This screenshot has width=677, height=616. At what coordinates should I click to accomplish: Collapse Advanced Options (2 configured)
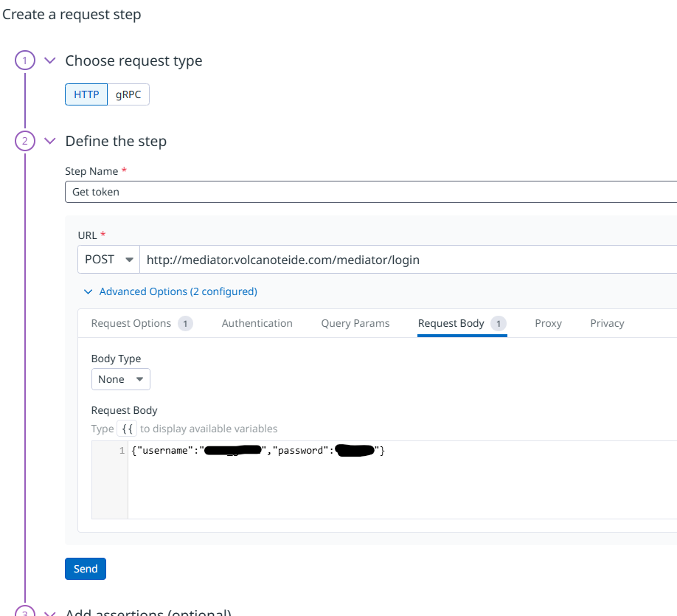[x=171, y=291]
